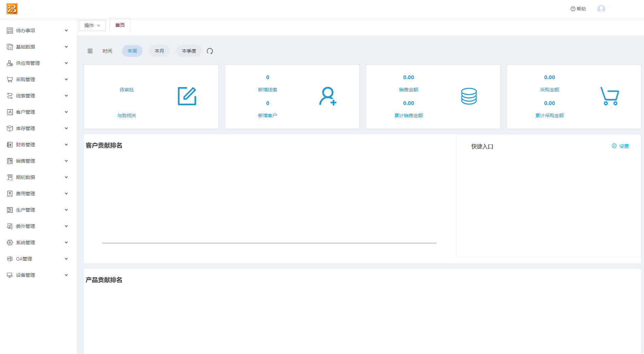Select the 本月 time filter
The width and height of the screenshot is (644, 354).
click(159, 51)
